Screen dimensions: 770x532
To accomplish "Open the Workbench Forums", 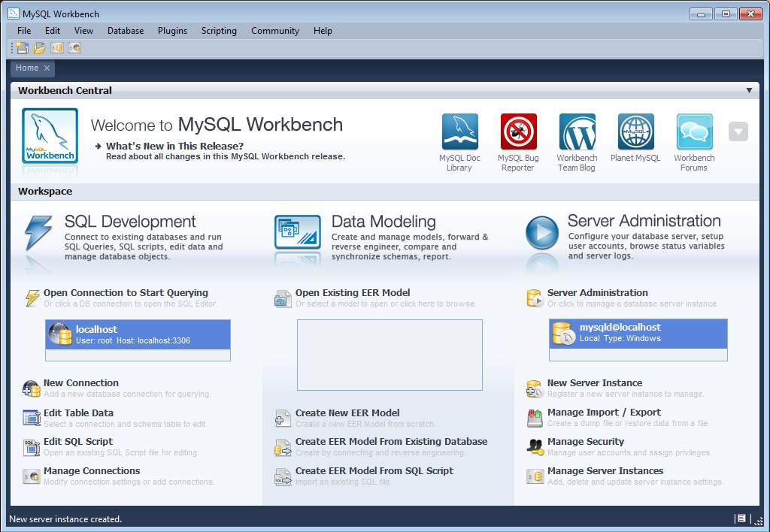I will [694, 131].
